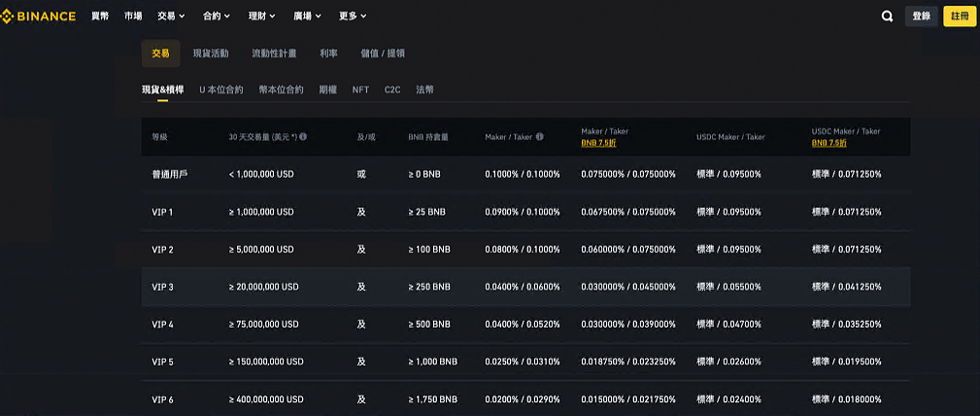Switch to 現貨活動 tab

coord(211,53)
